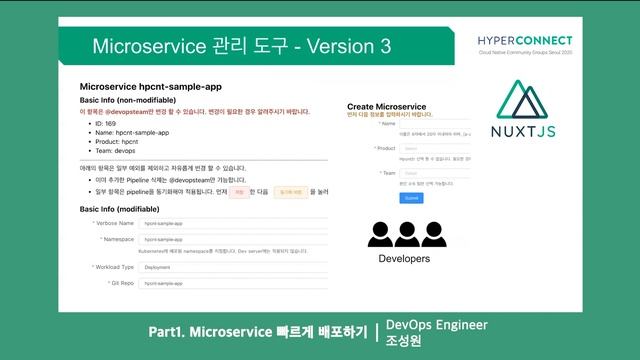Screen dimensions: 640x360
Task: Click the Git Repo input field
Action: (233, 283)
